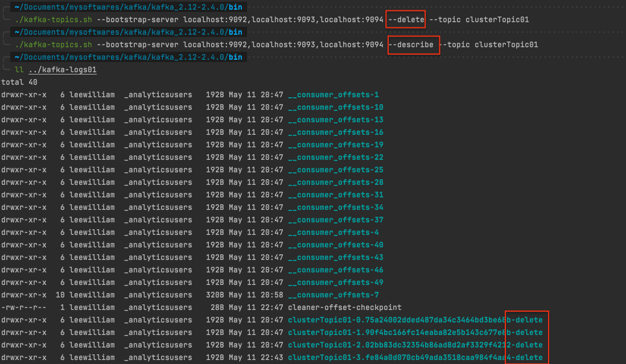Click the clusterTopic01-1 deleted directory name
626x364 pixels.
(x=415, y=332)
